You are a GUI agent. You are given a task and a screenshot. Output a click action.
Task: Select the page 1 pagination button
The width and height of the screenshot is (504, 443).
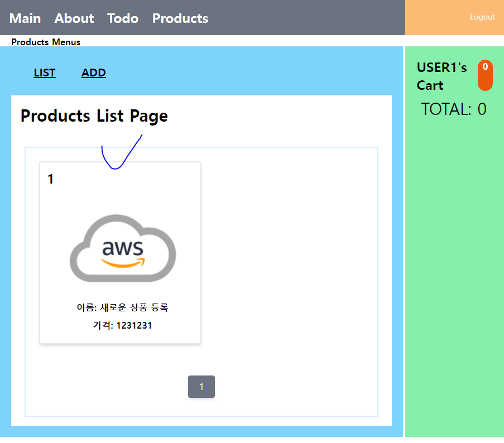[x=201, y=387]
